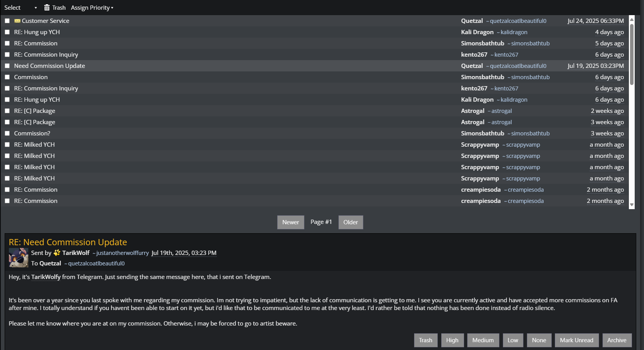Click the unread envelope icon on Customer Service

17,21
